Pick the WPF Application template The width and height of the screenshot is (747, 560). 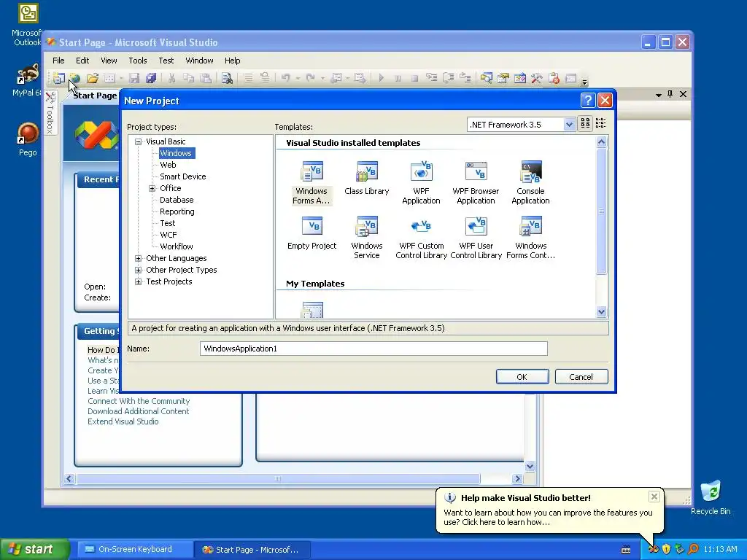coord(421,183)
